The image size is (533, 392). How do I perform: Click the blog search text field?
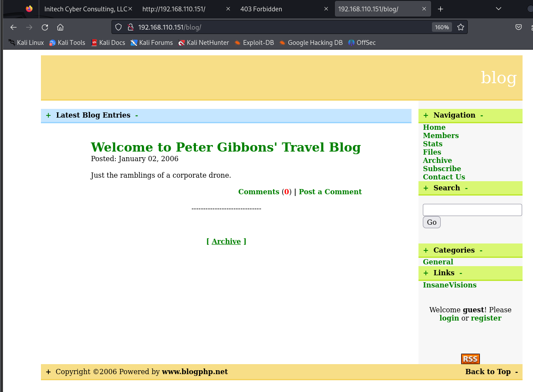pyautogui.click(x=472, y=210)
